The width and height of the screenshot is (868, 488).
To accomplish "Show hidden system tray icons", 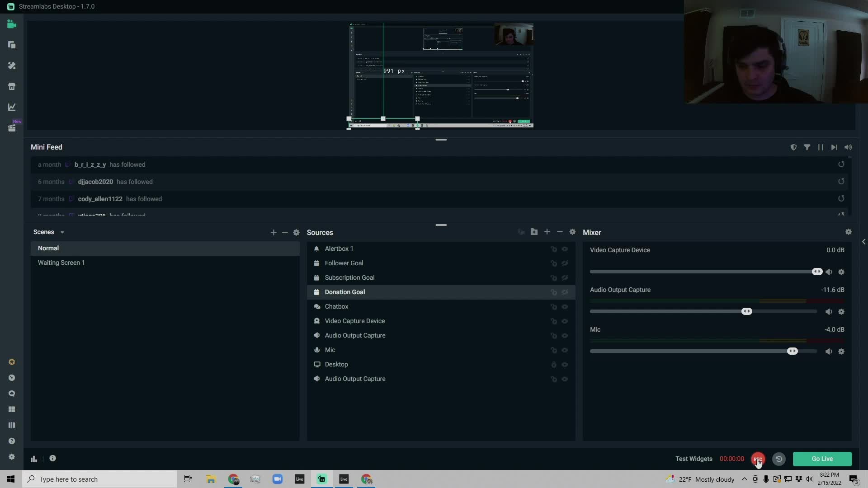I will [x=744, y=479].
